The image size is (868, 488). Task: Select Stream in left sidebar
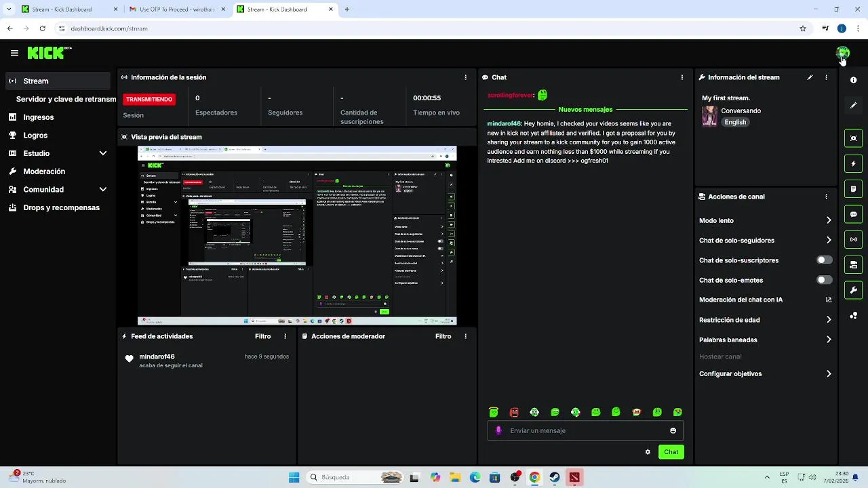(x=57, y=81)
